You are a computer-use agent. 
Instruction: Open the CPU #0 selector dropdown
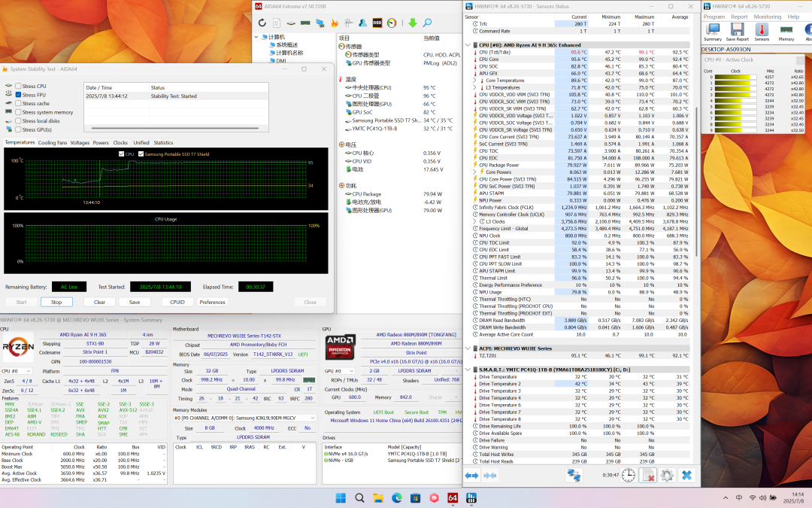tap(17, 371)
